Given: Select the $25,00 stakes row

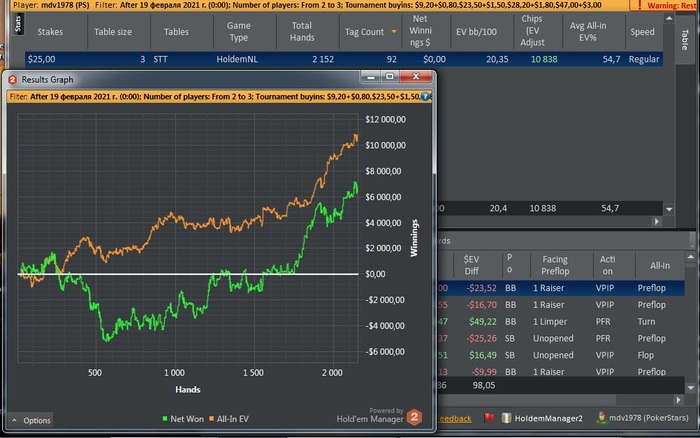Looking at the screenshot, I should (344, 59).
